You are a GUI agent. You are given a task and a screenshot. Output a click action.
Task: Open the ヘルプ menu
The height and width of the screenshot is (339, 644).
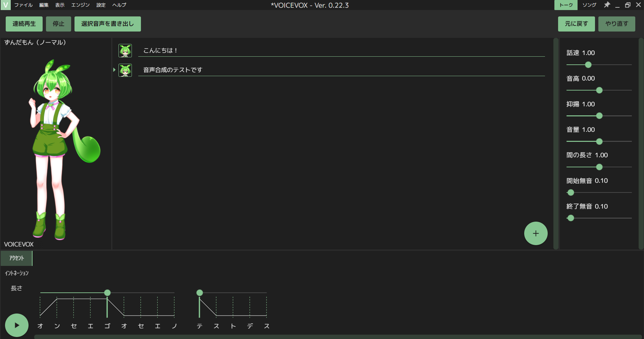click(119, 5)
